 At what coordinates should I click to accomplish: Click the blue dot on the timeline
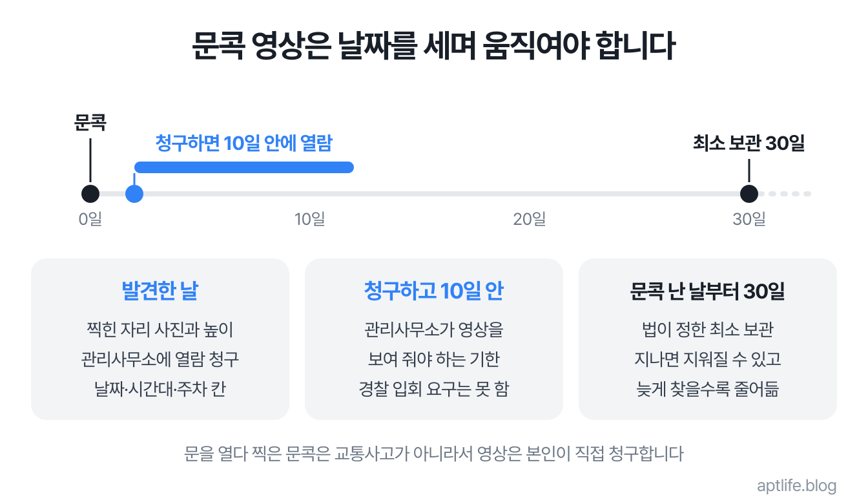click(134, 193)
